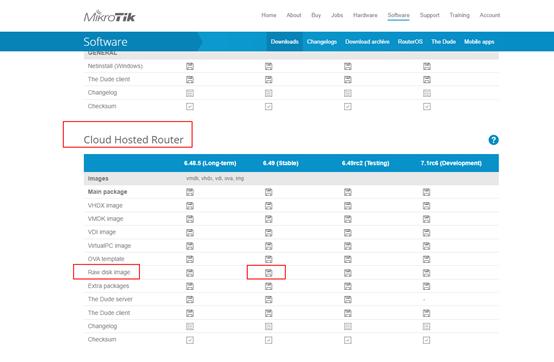Download VirtualPC image for 6.49 Stable
This screenshot has height=362, width=554.
269,246
